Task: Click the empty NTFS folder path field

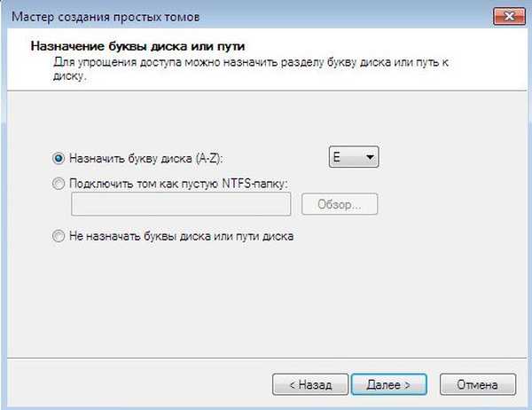Action: point(181,205)
